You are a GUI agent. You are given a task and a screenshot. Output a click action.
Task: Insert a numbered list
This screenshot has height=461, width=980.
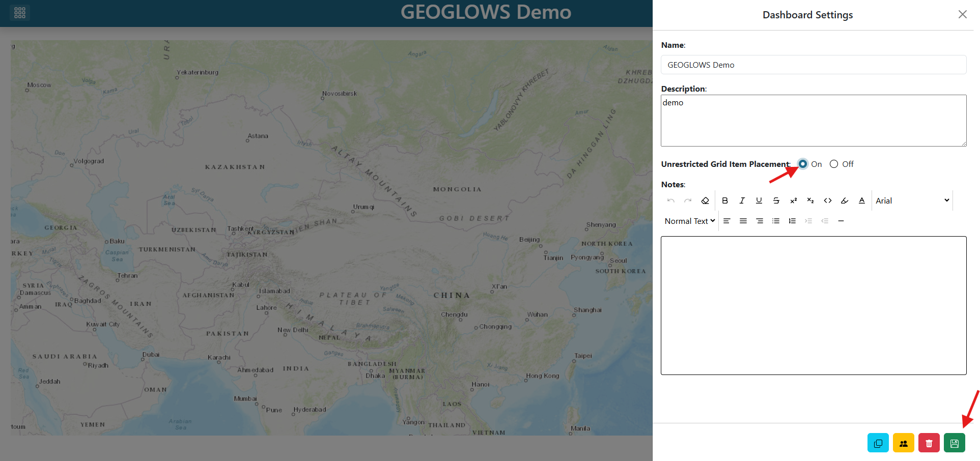[x=792, y=221]
